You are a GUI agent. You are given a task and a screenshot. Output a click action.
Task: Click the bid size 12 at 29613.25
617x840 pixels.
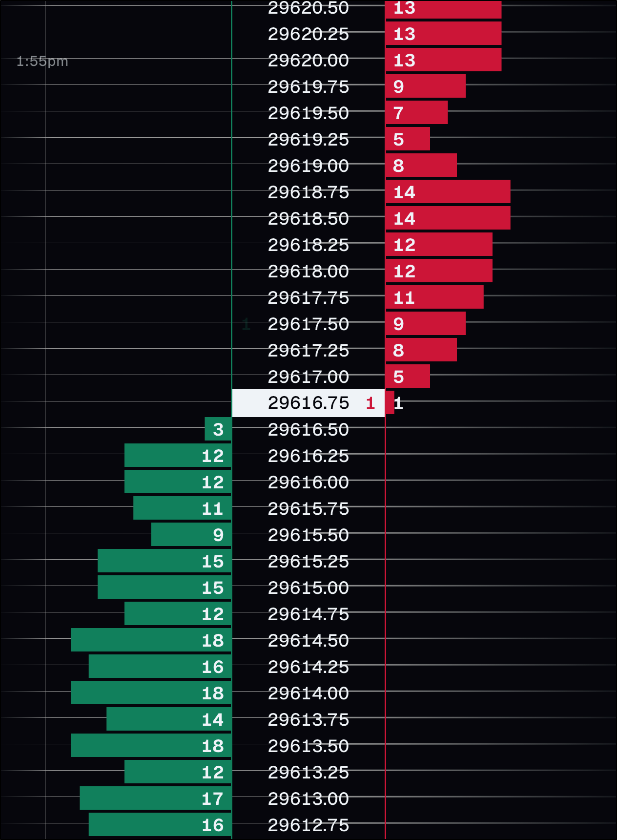click(x=213, y=772)
